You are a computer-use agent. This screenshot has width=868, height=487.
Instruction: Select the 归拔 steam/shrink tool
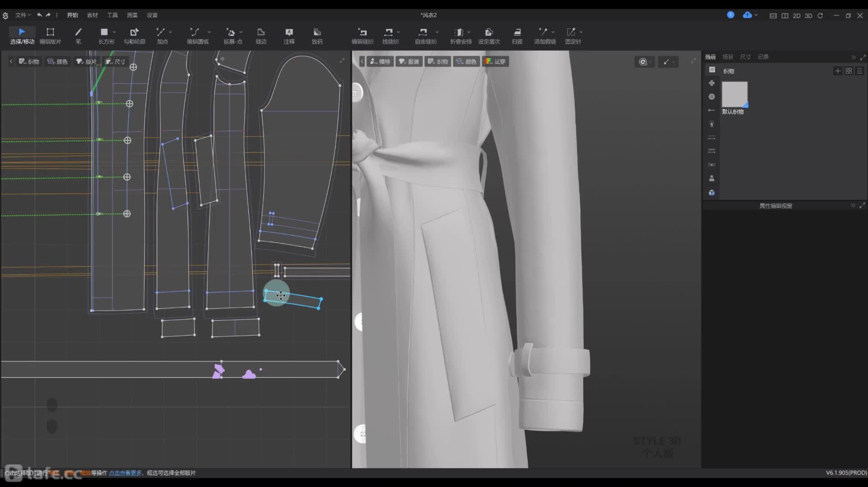point(517,36)
